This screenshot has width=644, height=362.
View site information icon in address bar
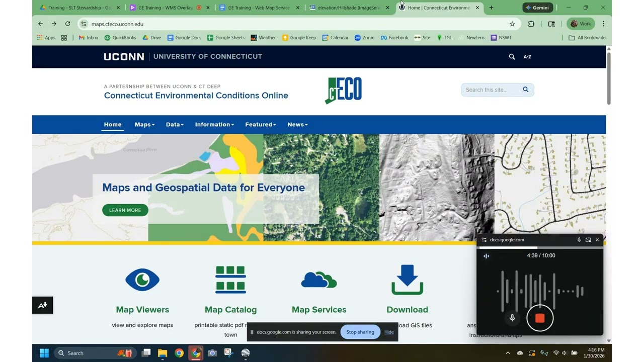(x=84, y=24)
